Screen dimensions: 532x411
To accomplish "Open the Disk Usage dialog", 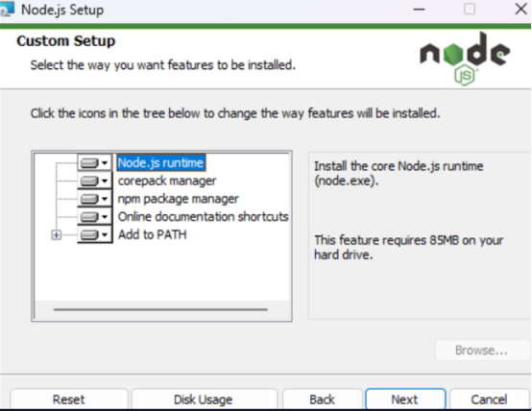I will click(204, 399).
